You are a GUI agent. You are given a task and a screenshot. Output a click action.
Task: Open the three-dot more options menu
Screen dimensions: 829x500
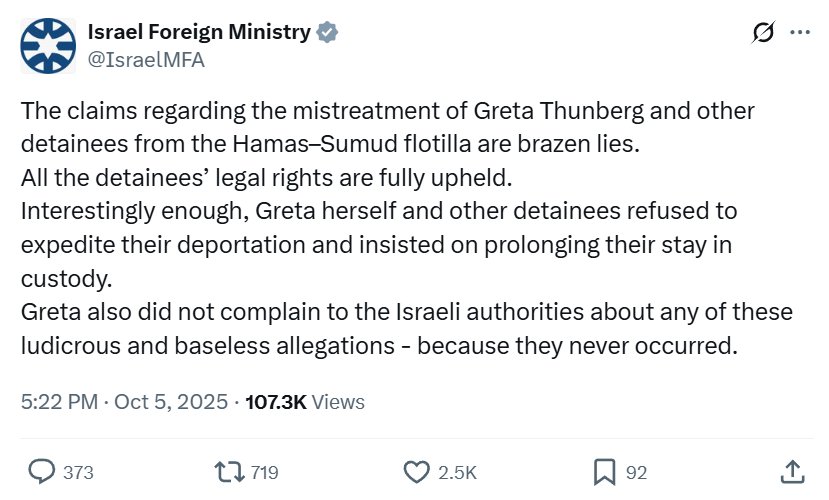[x=800, y=33]
